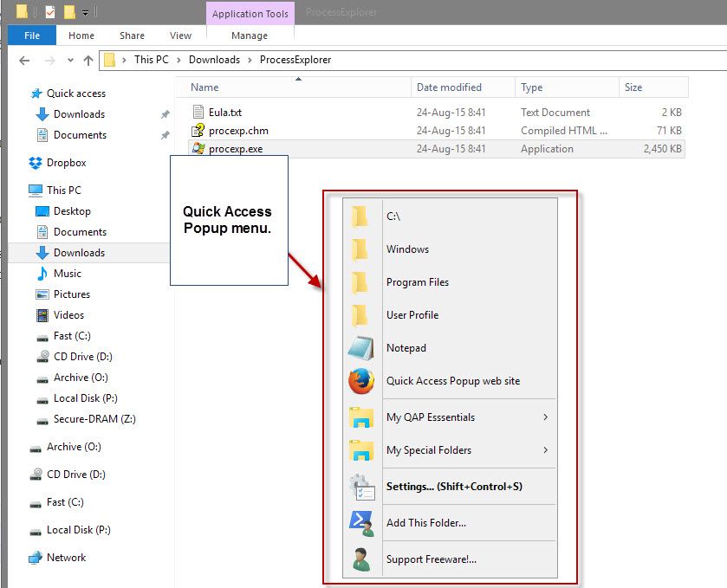
Task: Open the Videos folder
Action: coord(68,315)
